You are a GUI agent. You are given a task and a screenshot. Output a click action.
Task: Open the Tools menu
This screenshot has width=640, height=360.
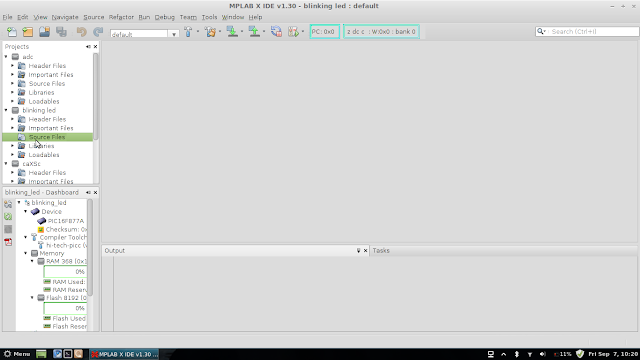209,17
